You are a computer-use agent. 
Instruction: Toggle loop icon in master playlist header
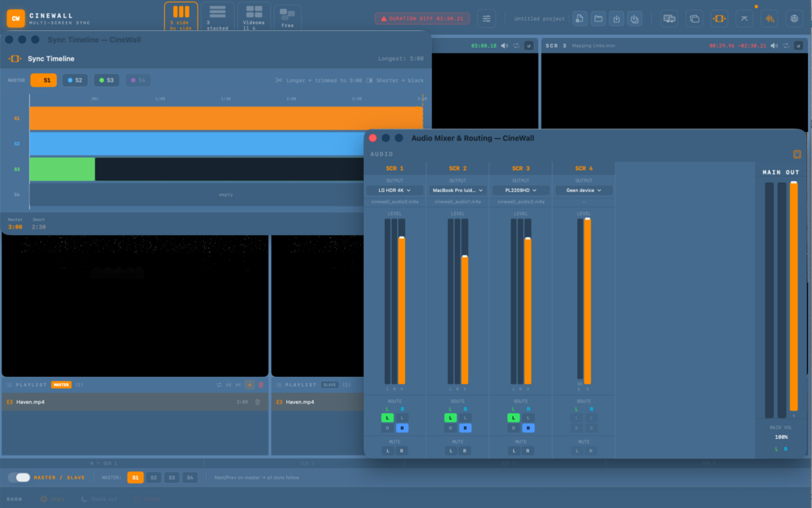[219, 385]
